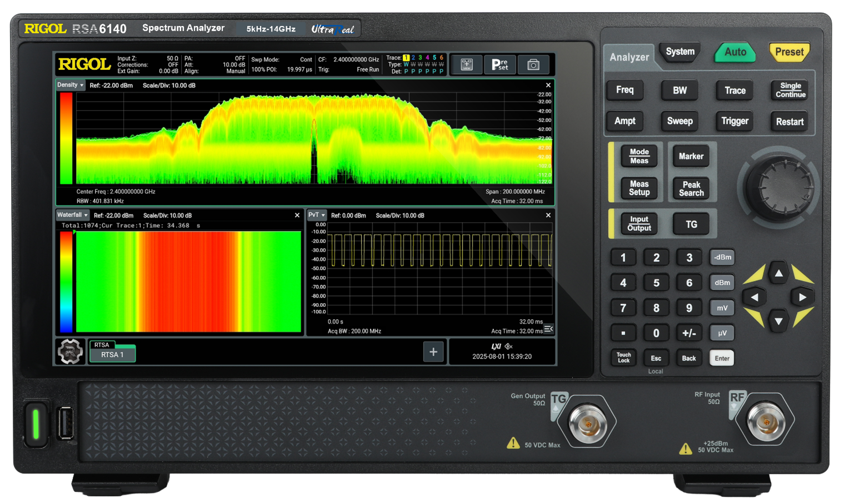Select trace 3 in the Trace row
Image resolution: width=845 pixels, height=504 pixels.
click(x=421, y=58)
